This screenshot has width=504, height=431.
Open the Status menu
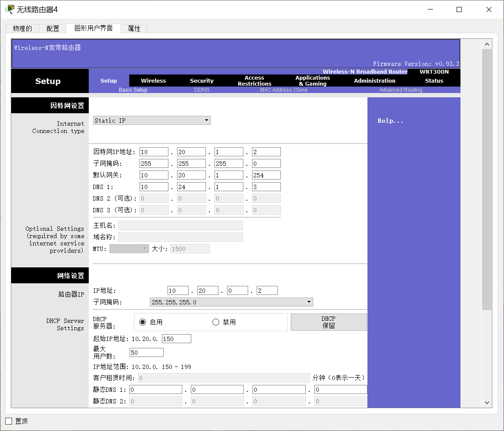point(434,81)
